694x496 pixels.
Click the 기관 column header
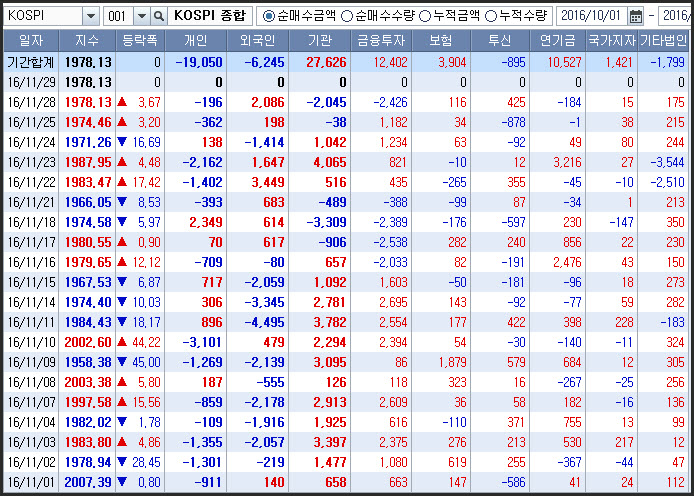pyautogui.click(x=320, y=41)
